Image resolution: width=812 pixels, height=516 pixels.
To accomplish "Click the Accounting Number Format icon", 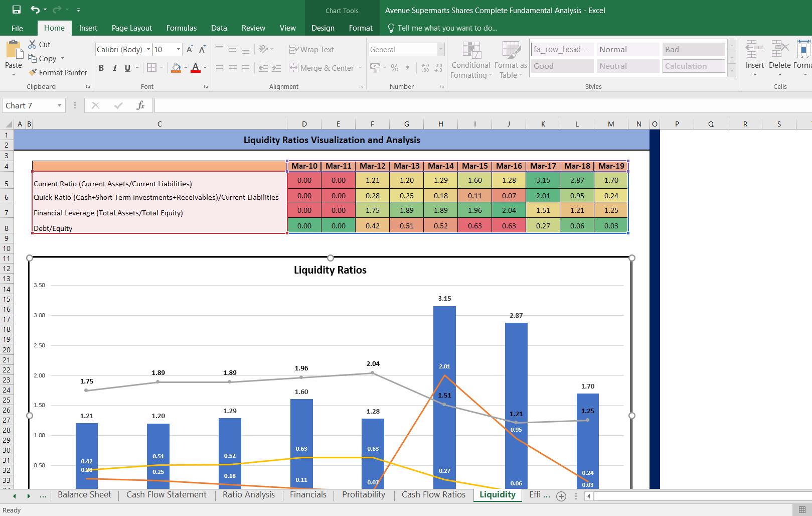I will click(x=375, y=67).
